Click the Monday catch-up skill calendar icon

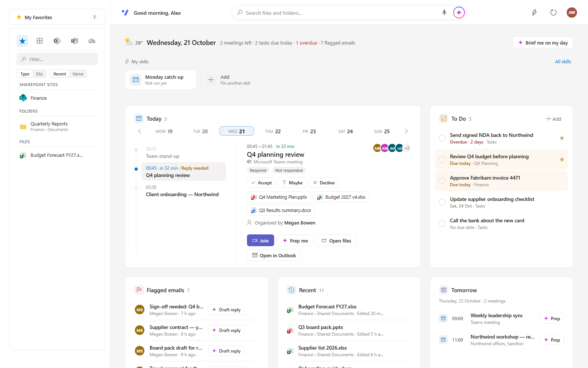(136, 79)
